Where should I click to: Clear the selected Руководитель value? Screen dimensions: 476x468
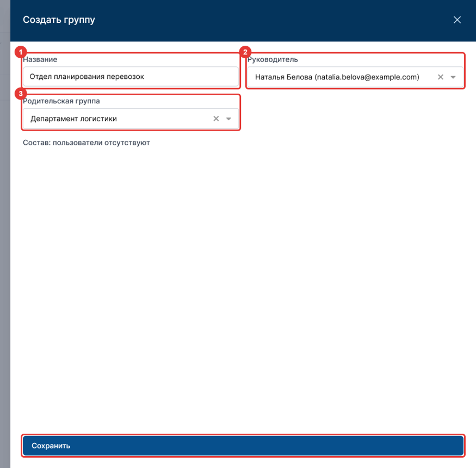tap(441, 77)
